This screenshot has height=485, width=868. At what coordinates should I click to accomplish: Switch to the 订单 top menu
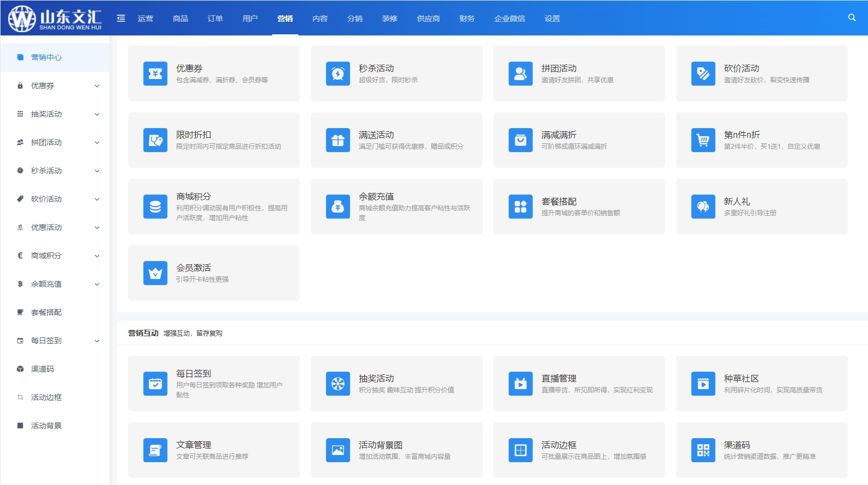[x=215, y=19]
